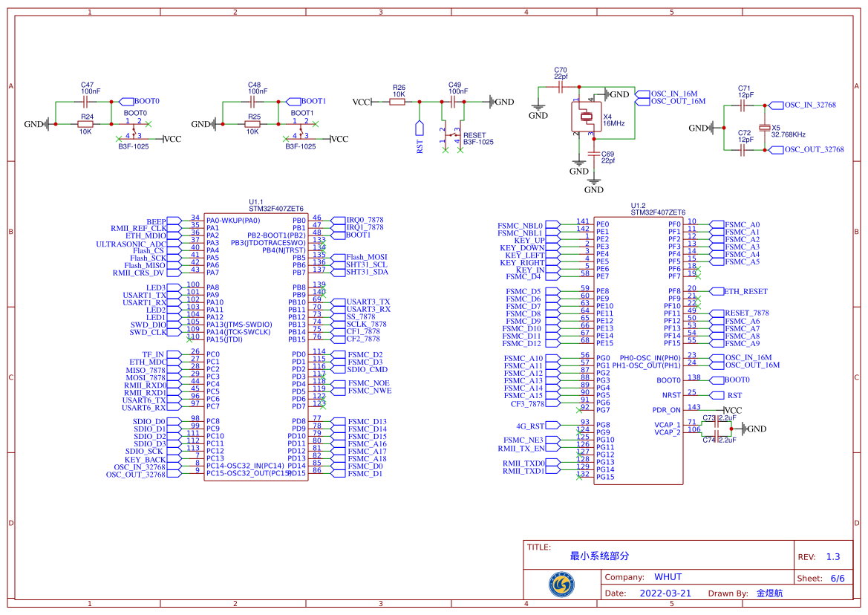Click the SWD_DIO net label

click(149, 325)
